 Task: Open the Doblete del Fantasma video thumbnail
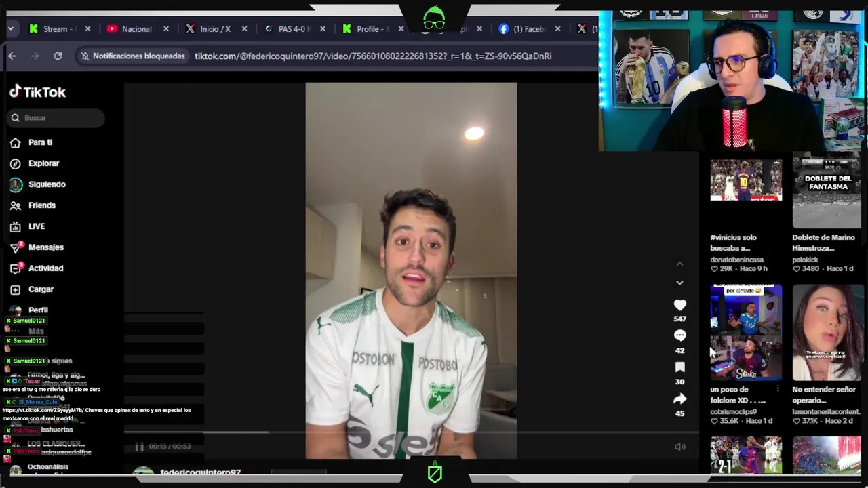click(827, 190)
